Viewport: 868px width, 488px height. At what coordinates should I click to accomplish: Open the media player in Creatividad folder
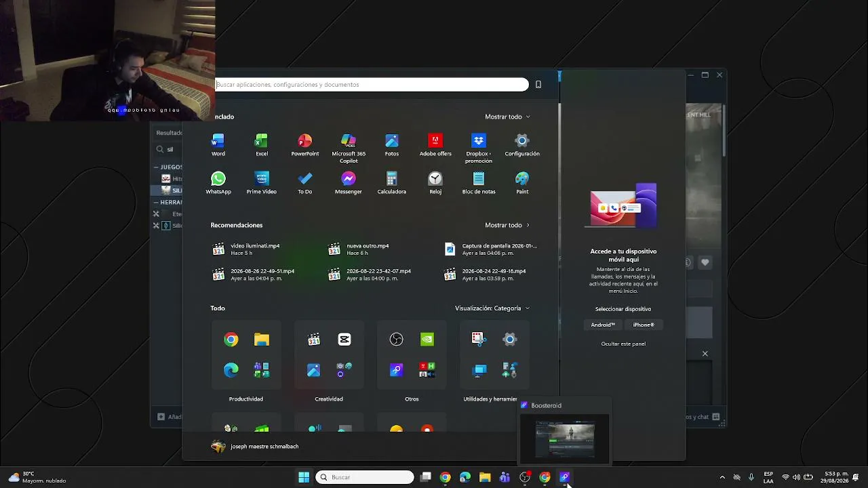pos(314,340)
